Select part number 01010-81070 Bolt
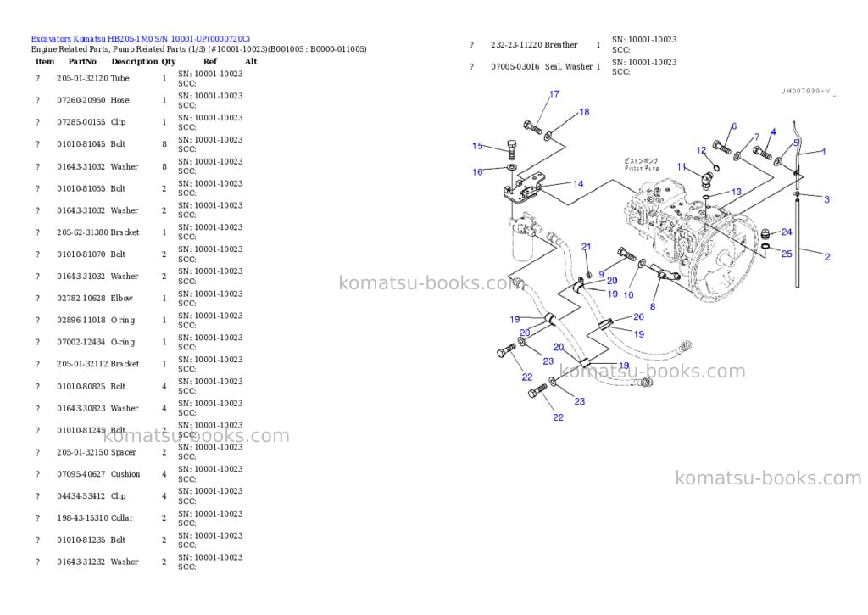 click(x=92, y=254)
